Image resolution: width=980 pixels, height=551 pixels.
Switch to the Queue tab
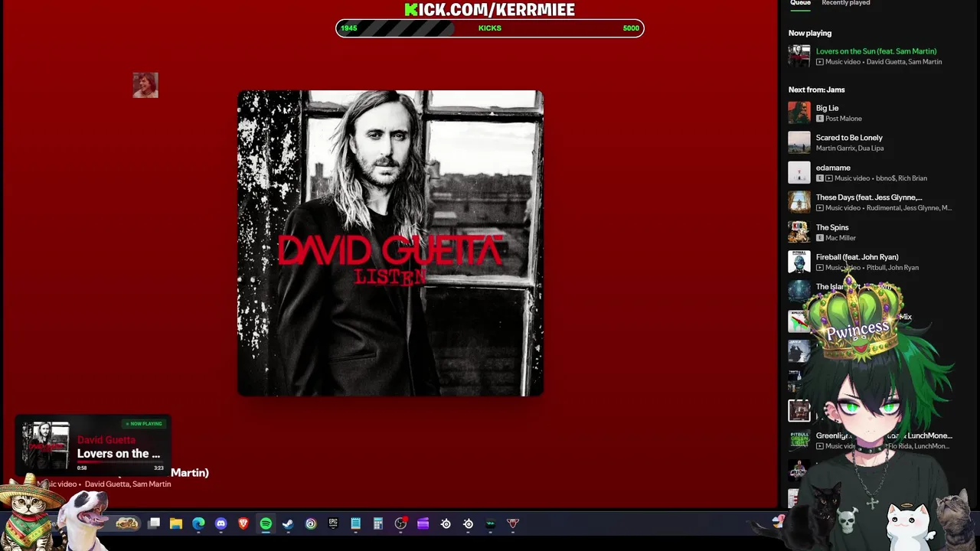click(800, 3)
